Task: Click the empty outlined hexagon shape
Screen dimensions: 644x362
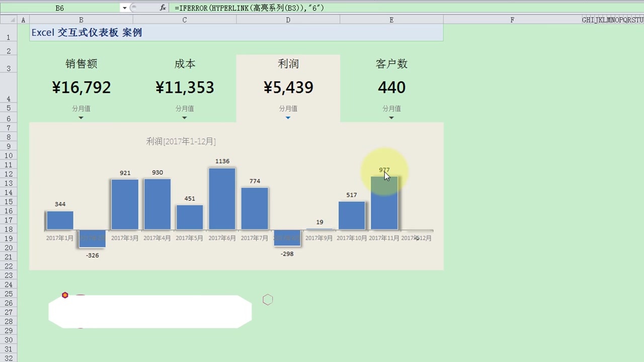Action: click(268, 300)
